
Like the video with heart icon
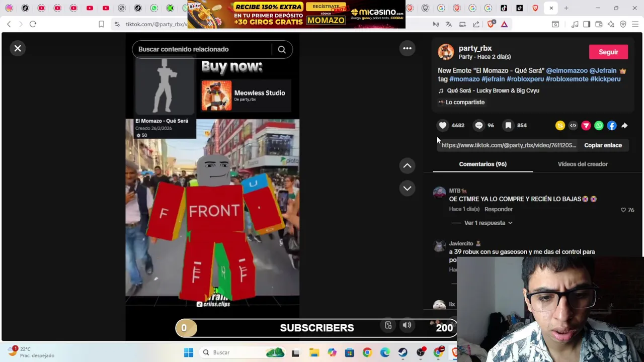pos(443,125)
